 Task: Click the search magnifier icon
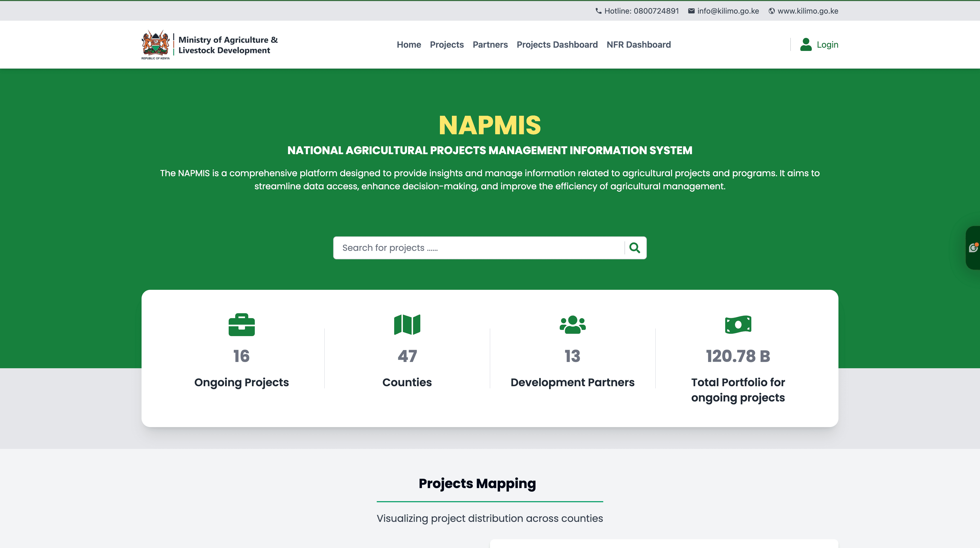635,248
